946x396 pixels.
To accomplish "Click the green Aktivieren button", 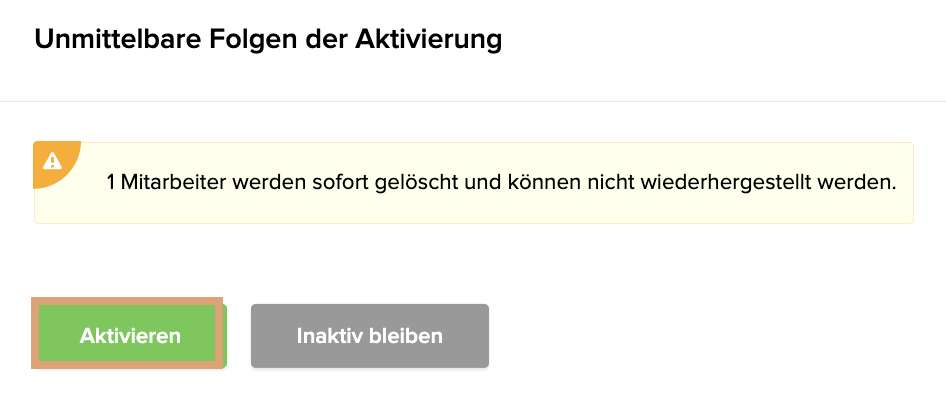I will (130, 336).
